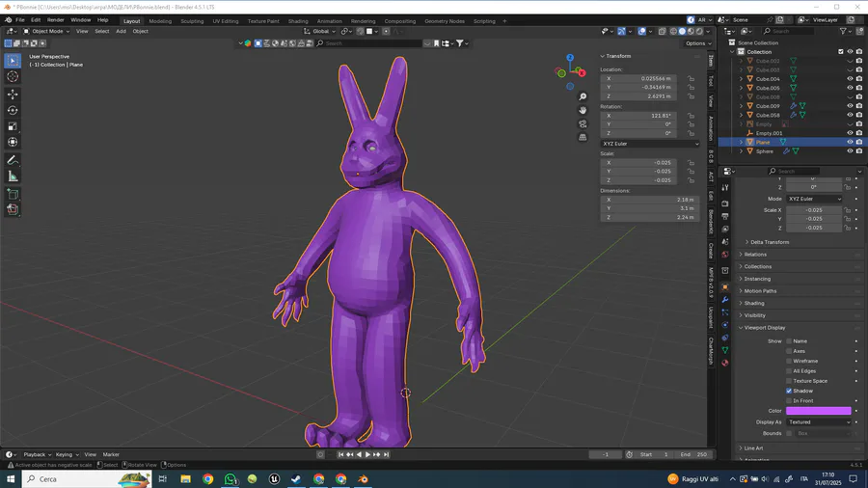Screen dimensions: 868x488
Task: Open the Physics properties tab icon
Action: click(725, 325)
